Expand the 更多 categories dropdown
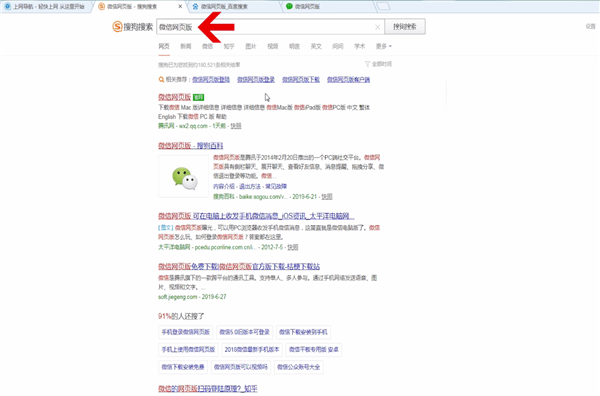Viewport: 600px width, 396px height. [x=383, y=46]
